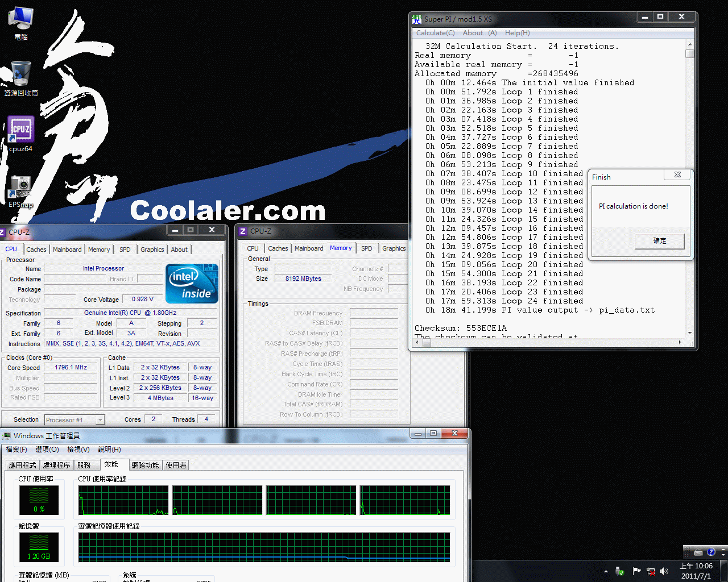
Task: Click the '0h 18m 41.199s PI value output' line
Action: [x=540, y=310]
